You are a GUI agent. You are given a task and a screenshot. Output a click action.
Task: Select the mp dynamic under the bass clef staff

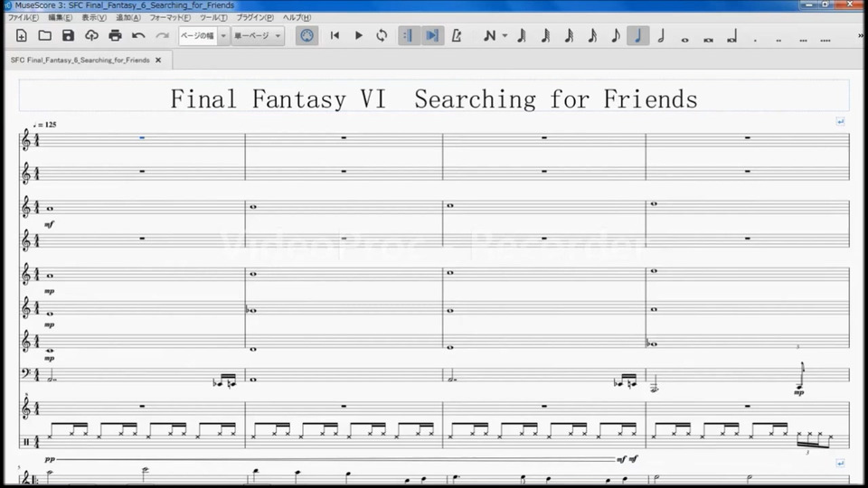point(798,392)
